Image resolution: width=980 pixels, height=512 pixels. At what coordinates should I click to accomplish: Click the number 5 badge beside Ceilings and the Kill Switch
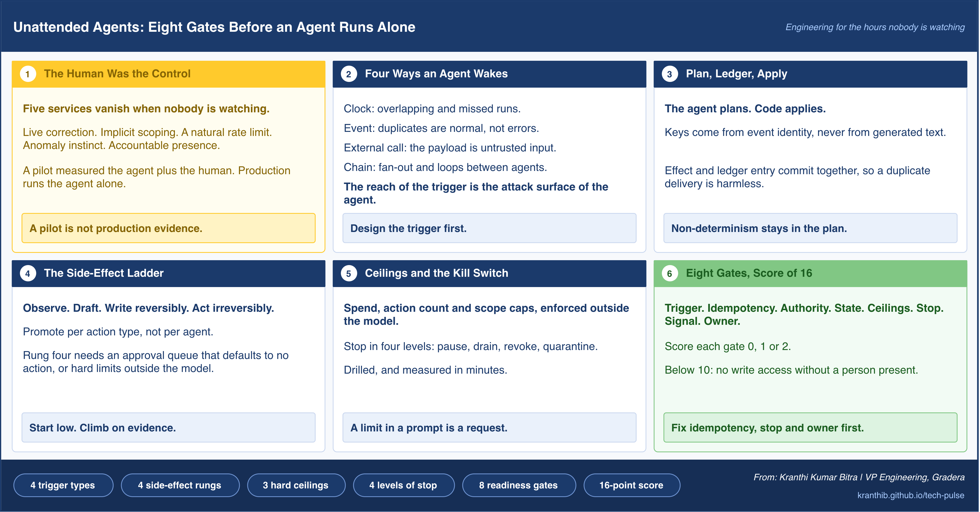[348, 273]
